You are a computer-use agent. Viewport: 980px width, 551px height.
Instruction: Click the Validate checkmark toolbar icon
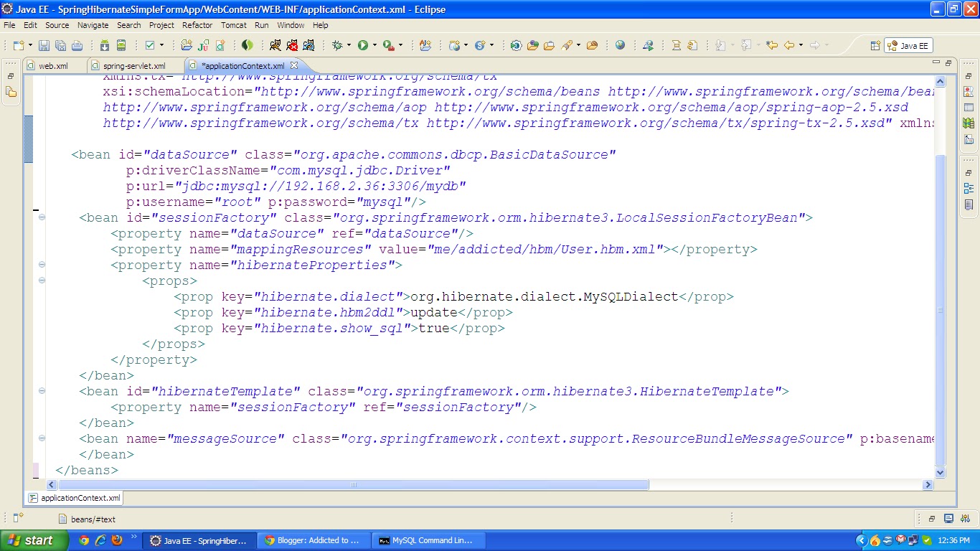pos(151,44)
